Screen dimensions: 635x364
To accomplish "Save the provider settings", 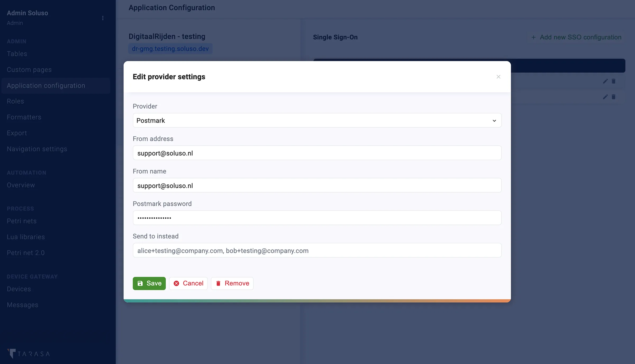I will (x=149, y=283).
